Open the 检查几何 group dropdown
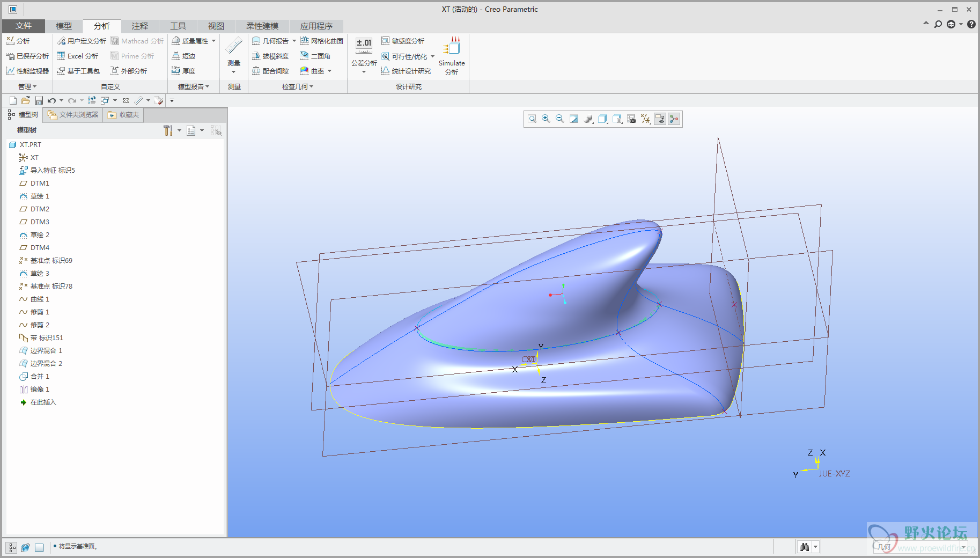980x558 pixels. [x=298, y=86]
